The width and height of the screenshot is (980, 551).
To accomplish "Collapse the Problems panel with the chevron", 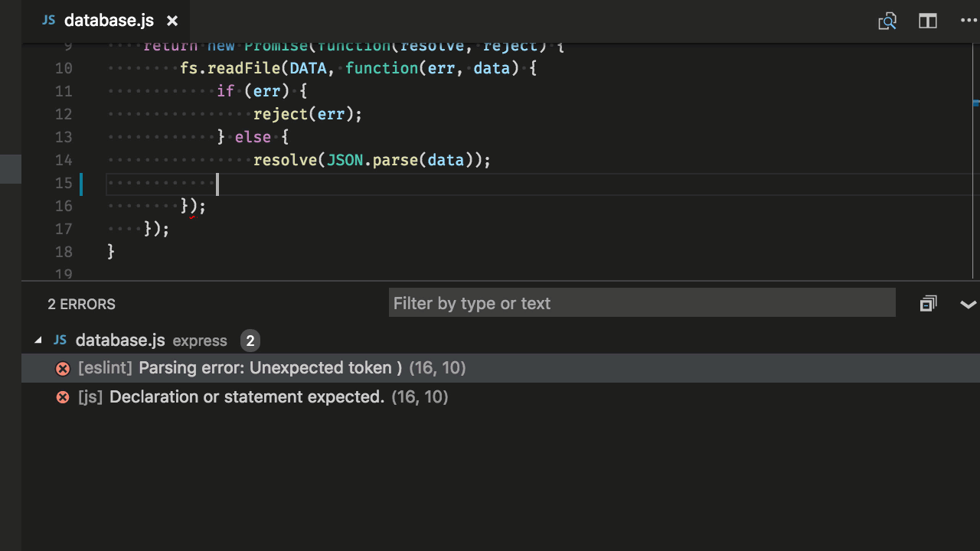I will [x=969, y=304].
